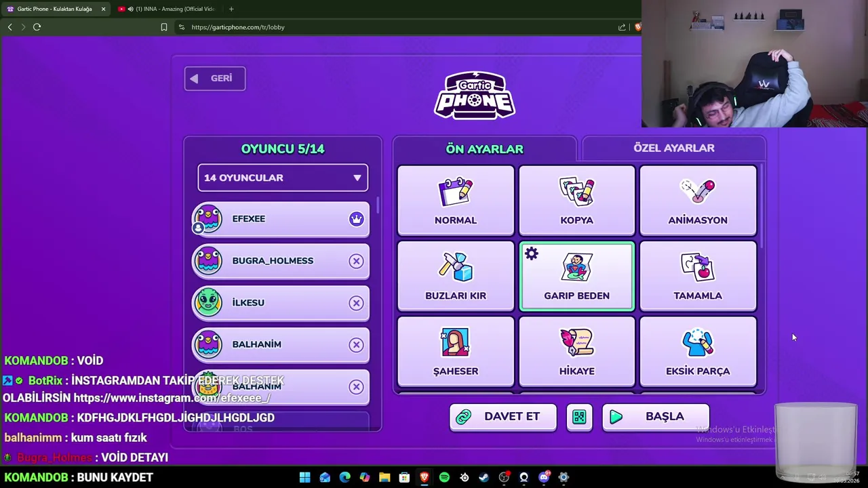Switch to Özel Ayarlar tab

click(674, 148)
